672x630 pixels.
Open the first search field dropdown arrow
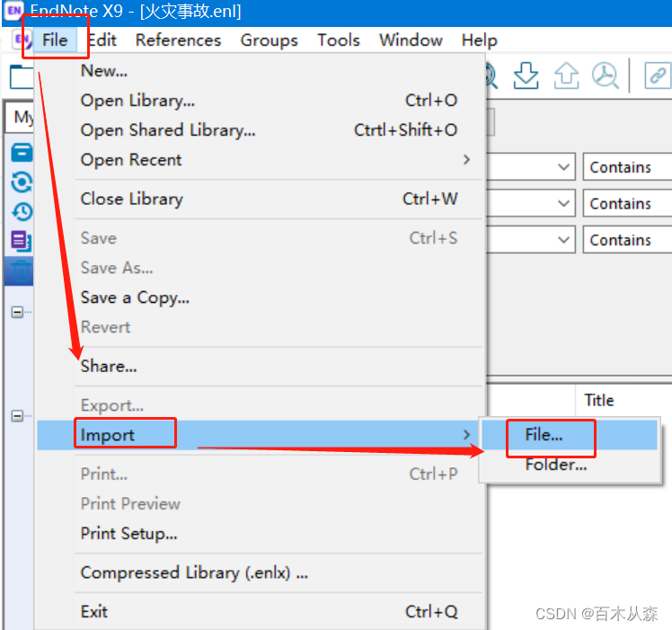click(563, 167)
